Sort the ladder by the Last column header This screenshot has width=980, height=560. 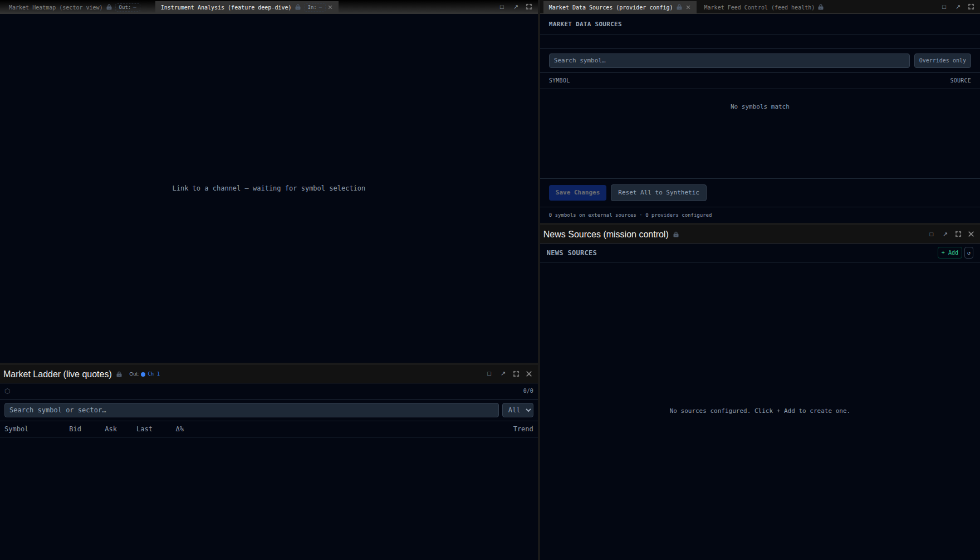144,429
